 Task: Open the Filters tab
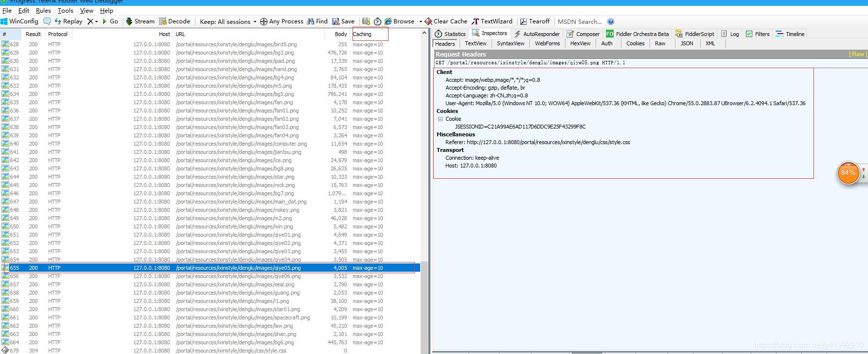coord(758,34)
